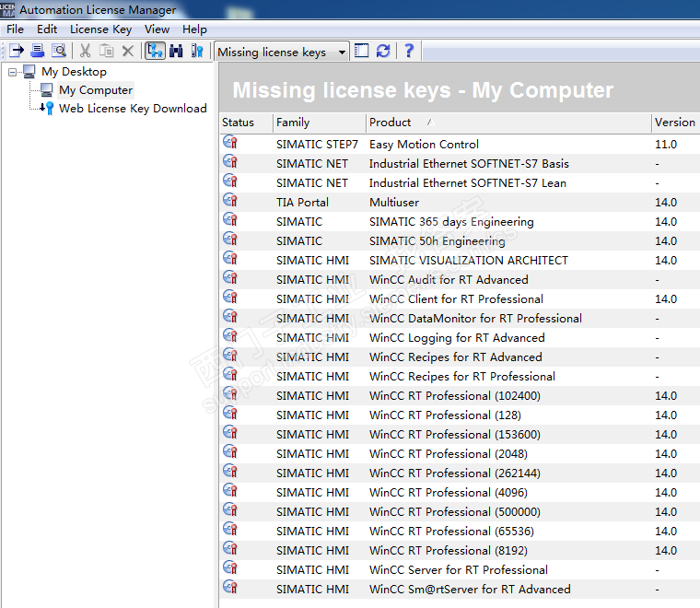This screenshot has width=700, height=608.
Task: Click the Help question mark icon
Action: click(408, 51)
